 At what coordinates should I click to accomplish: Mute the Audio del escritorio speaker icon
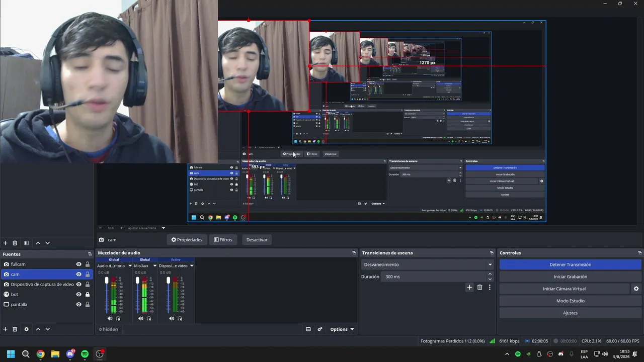click(110, 318)
